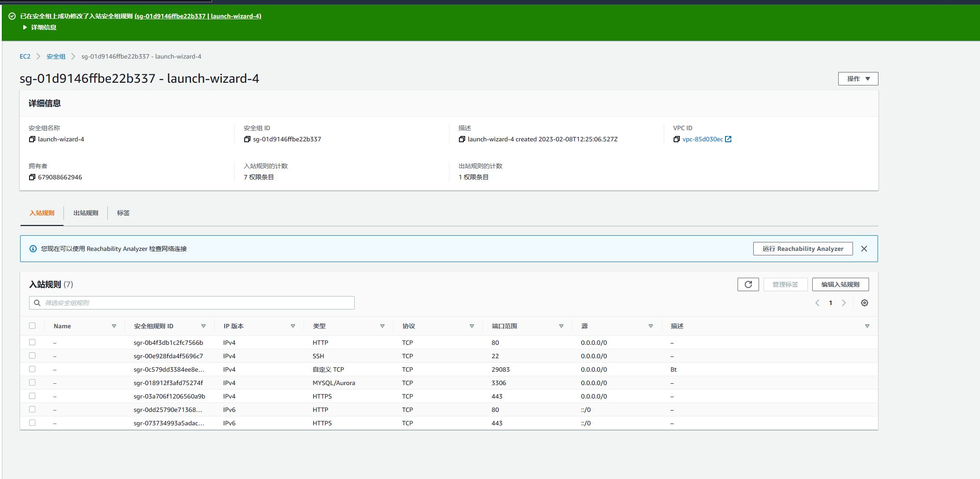Image resolution: width=980 pixels, height=479 pixels.
Task: Open table preferences gear icon
Action: [x=865, y=303]
